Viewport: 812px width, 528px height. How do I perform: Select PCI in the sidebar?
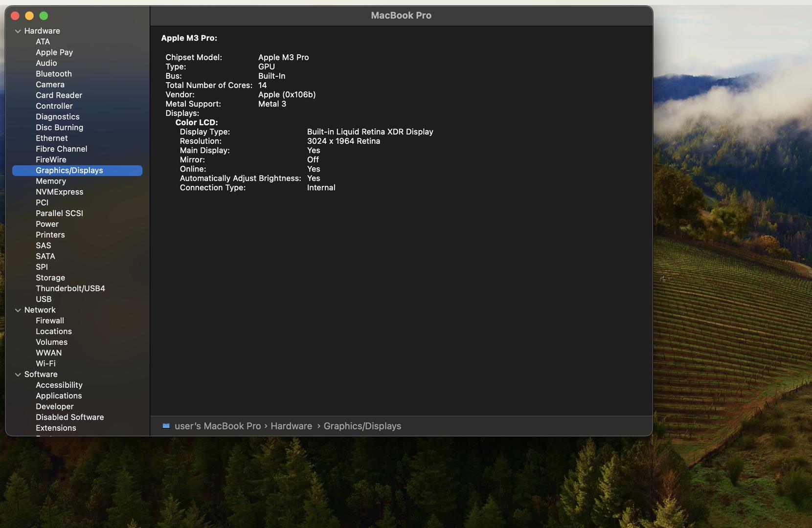coord(42,203)
